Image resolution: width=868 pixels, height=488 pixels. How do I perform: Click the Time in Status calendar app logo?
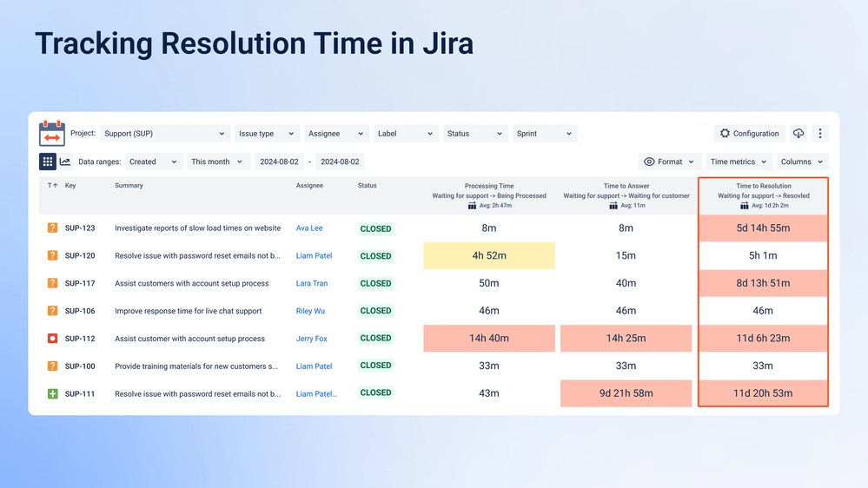pos(52,134)
